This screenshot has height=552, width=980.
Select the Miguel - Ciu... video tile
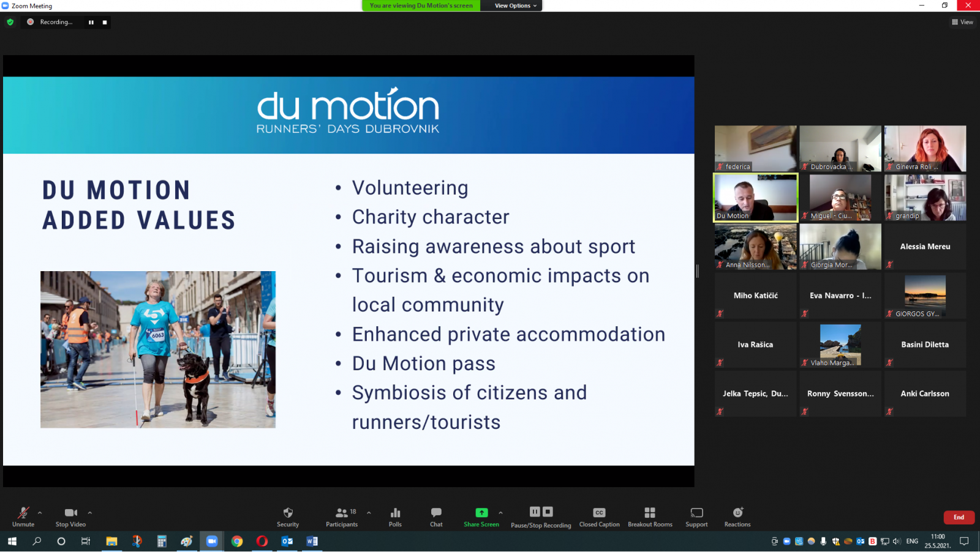point(840,198)
